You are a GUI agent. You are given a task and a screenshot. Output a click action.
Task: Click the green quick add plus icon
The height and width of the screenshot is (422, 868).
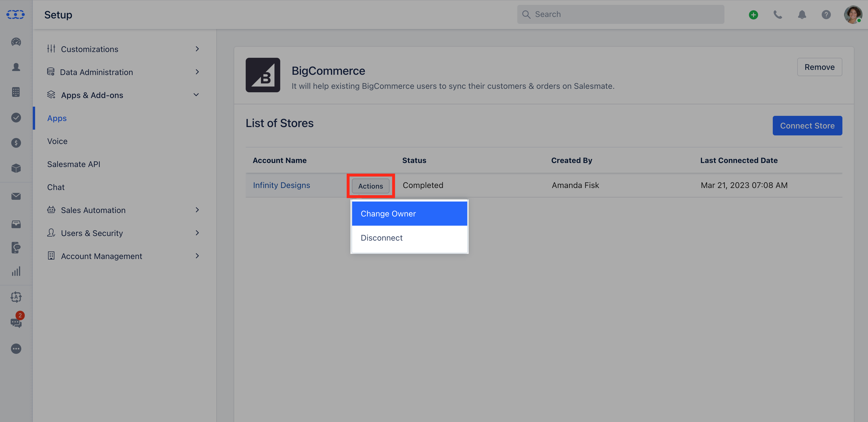(753, 14)
